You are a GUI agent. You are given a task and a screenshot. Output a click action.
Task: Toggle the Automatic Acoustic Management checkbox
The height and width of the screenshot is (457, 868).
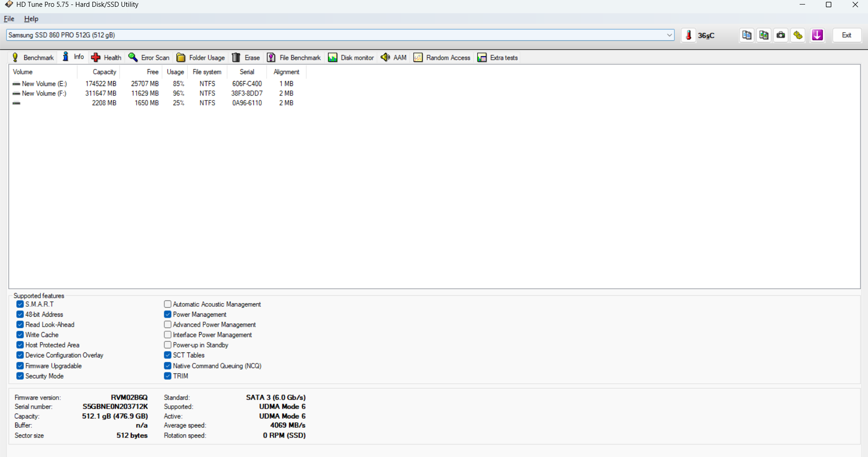pyautogui.click(x=167, y=304)
